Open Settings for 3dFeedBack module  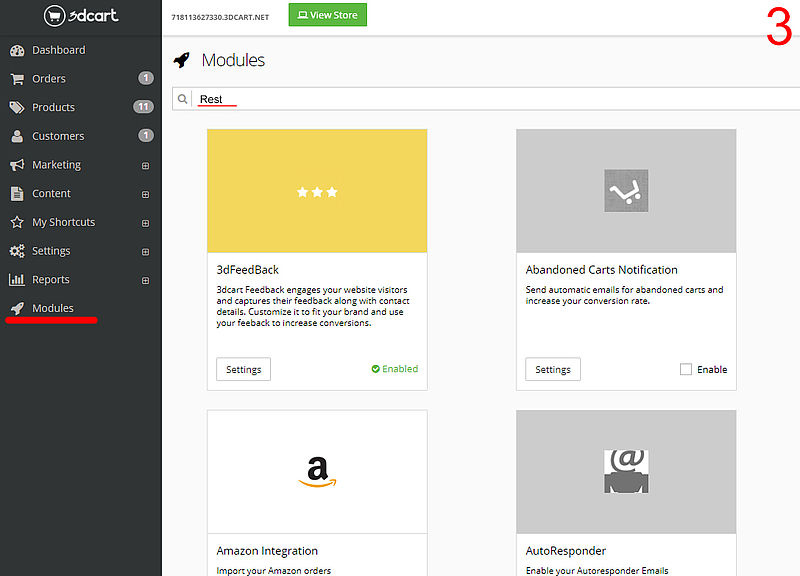(243, 369)
